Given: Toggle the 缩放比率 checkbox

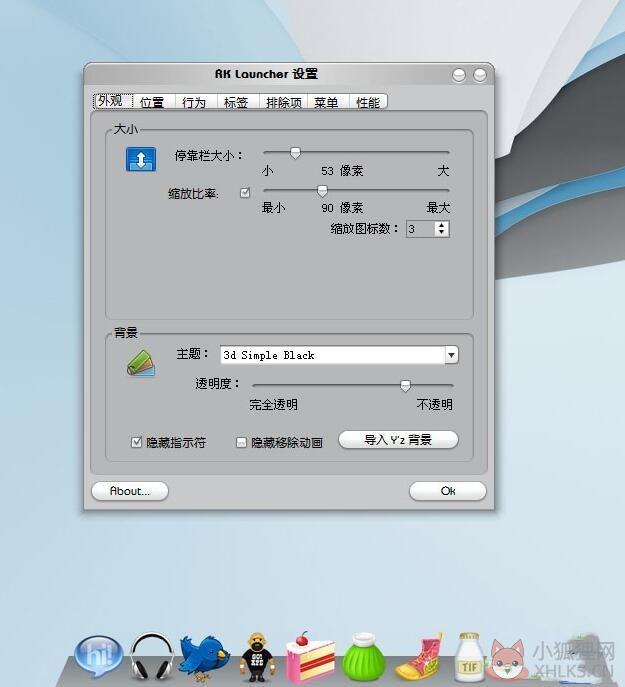Looking at the screenshot, I should pyautogui.click(x=245, y=193).
